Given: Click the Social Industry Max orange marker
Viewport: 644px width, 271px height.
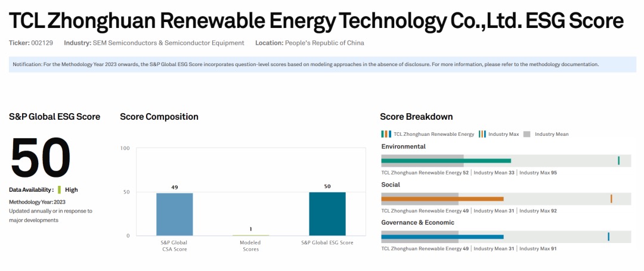Looking at the screenshot, I should tap(611, 198).
